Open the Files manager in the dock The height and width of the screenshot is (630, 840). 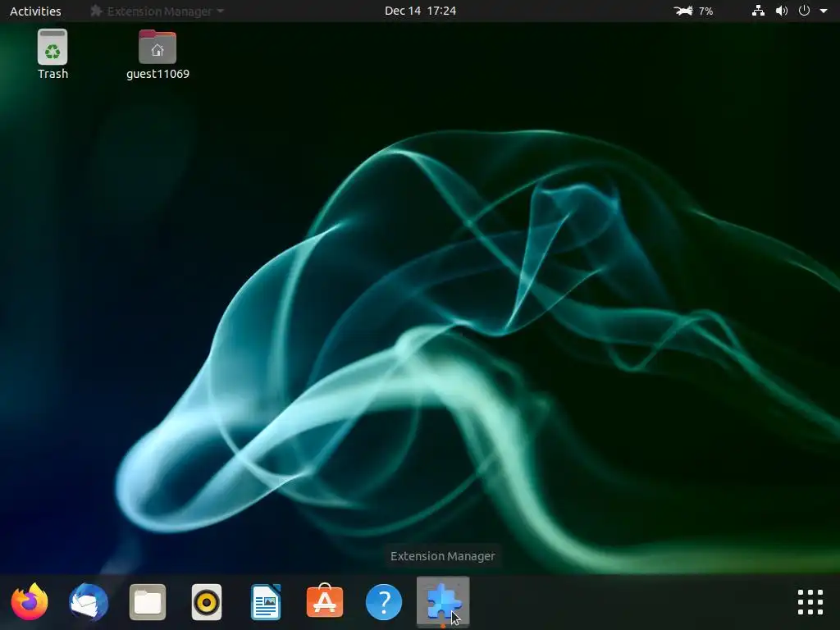pos(148,601)
